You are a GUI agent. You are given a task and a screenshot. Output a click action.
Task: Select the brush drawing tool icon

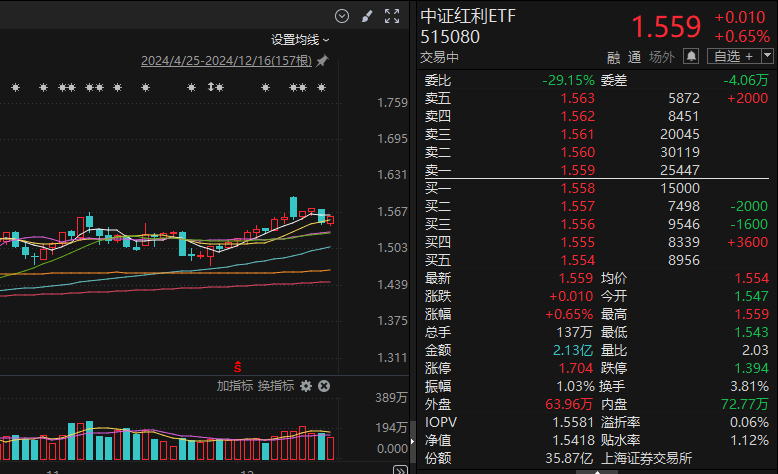tap(367, 17)
